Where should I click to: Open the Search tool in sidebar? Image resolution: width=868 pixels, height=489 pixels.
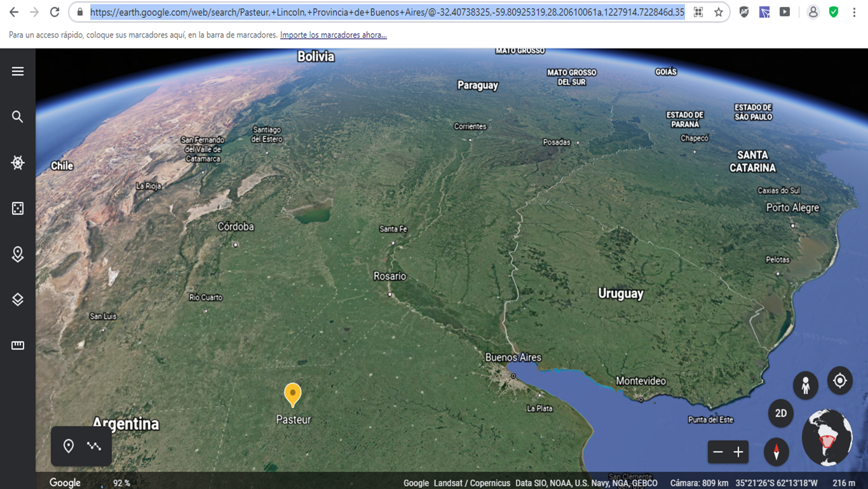click(18, 117)
